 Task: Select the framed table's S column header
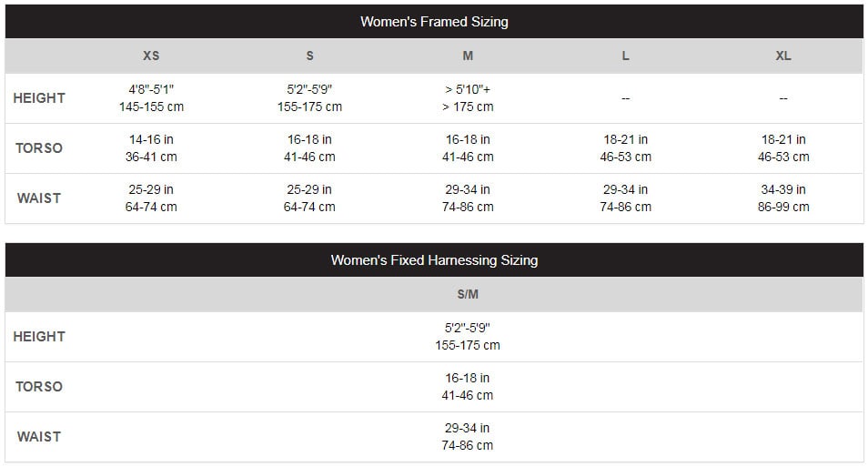coord(309,56)
